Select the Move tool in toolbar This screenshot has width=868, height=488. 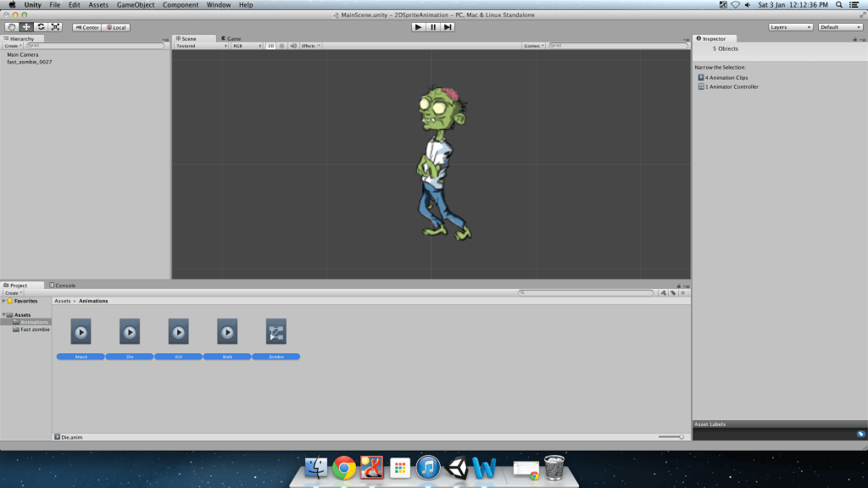[x=26, y=27]
